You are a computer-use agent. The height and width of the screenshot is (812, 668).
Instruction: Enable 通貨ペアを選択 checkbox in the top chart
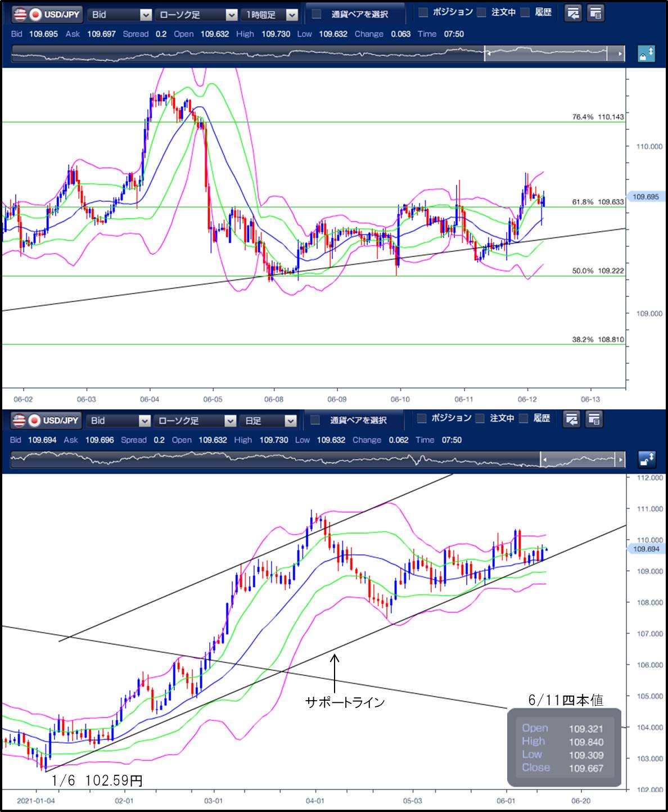pos(317,14)
